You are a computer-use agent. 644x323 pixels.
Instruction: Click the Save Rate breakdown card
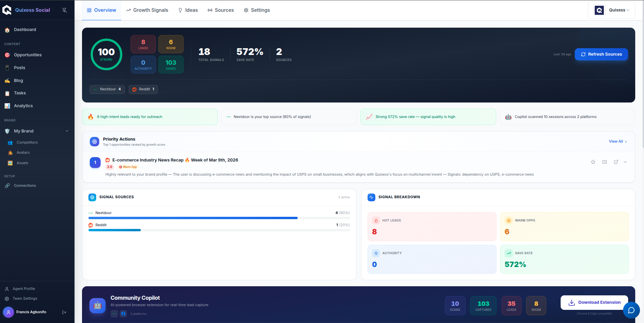point(564,259)
